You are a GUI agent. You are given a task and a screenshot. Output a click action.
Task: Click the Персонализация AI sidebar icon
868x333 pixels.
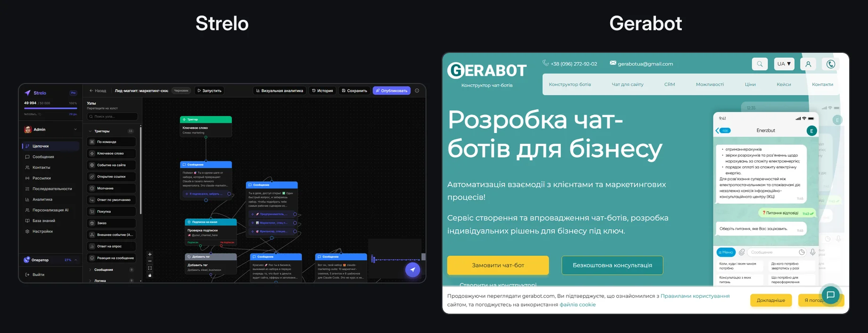click(x=27, y=210)
